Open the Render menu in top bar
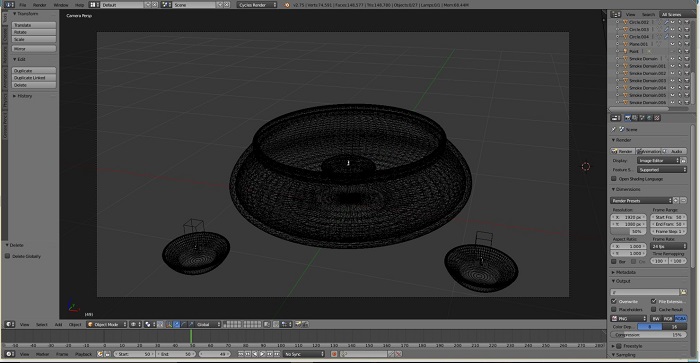This screenshot has width=700, height=363. pyautogui.click(x=40, y=4)
